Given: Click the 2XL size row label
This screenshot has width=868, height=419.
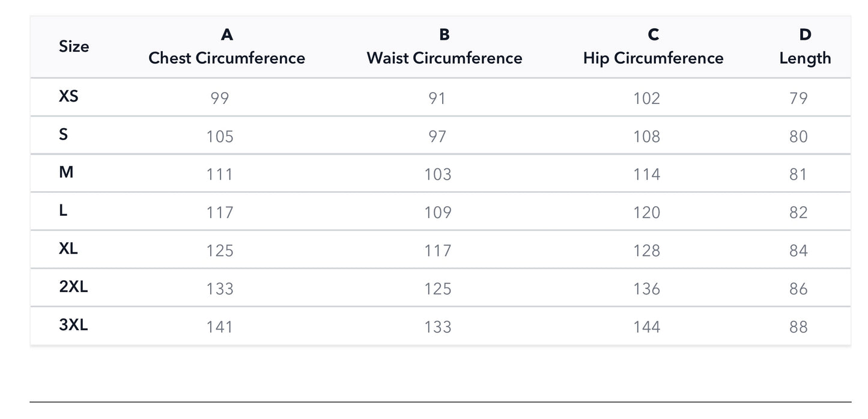Looking at the screenshot, I should coord(73,287).
